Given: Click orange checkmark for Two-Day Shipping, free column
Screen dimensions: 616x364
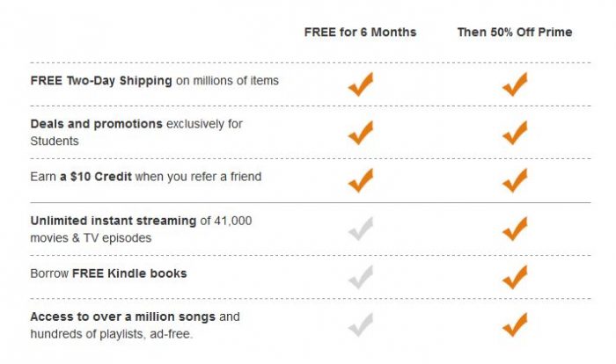Looking at the screenshot, I should click(360, 85).
